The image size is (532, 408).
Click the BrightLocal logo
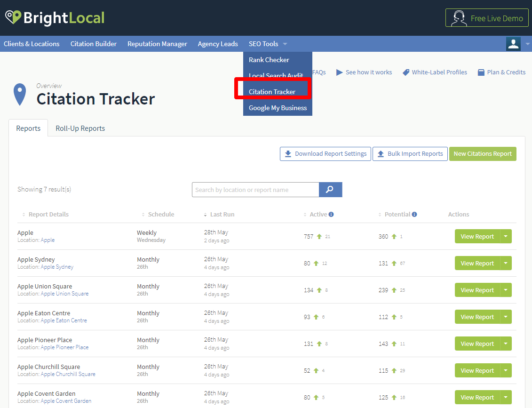[x=54, y=18]
